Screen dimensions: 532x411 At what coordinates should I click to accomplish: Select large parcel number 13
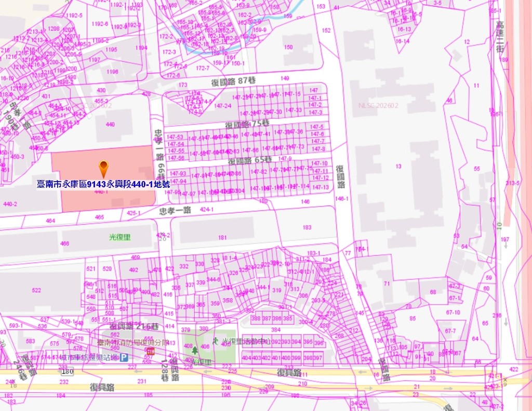coord(398,166)
